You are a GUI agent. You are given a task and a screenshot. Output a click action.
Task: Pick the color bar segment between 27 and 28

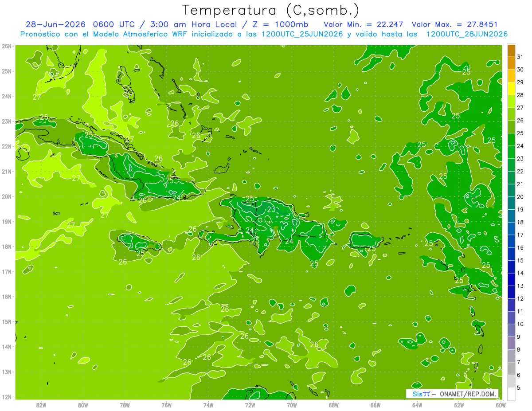511,101
